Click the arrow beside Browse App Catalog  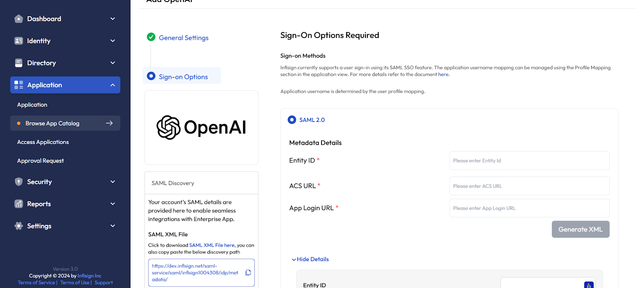click(109, 123)
